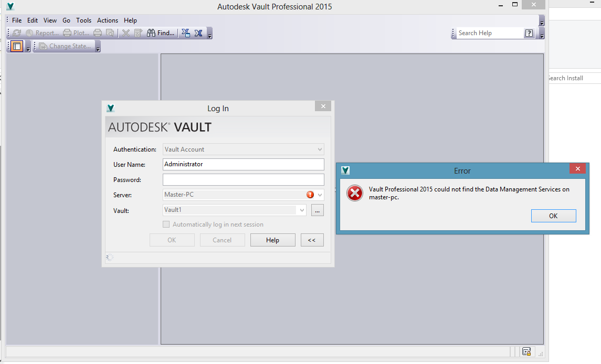Open Print Preview from the toolbar
601x364 pixels.
pyautogui.click(x=110, y=33)
